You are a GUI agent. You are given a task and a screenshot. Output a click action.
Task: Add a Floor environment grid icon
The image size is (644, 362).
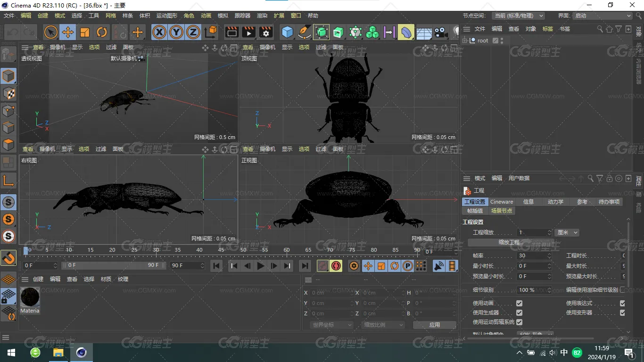point(424,32)
